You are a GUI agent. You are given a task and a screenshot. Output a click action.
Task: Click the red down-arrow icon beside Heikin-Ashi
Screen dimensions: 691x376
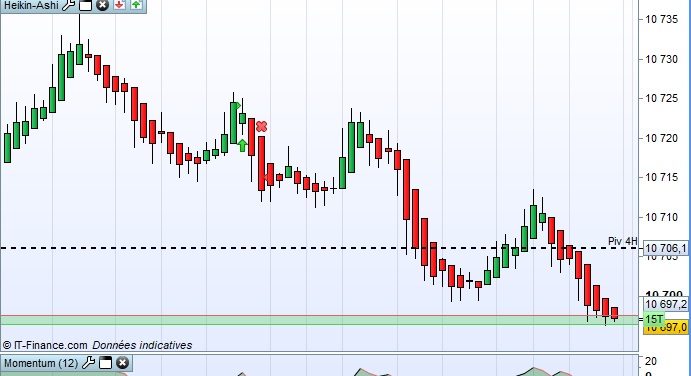119,5
